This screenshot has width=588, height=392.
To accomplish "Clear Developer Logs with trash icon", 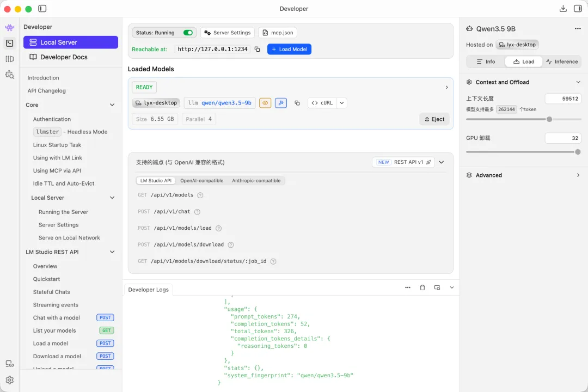I will coord(422,287).
